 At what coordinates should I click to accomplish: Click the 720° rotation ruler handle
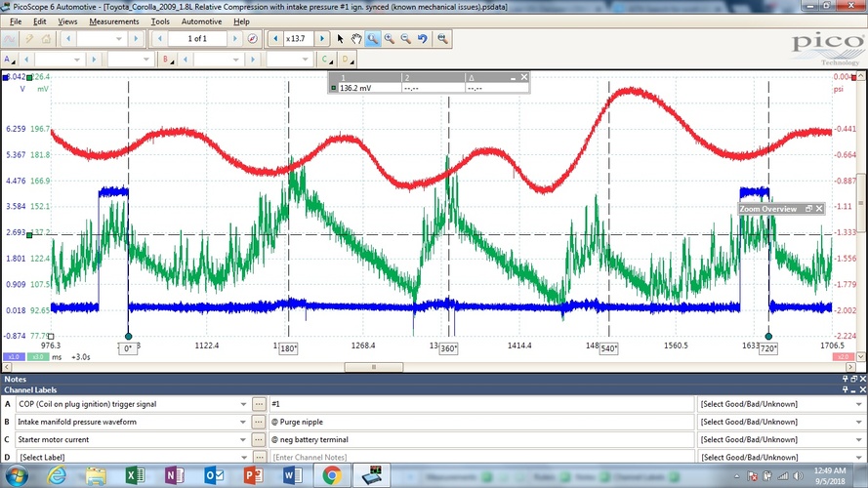768,337
